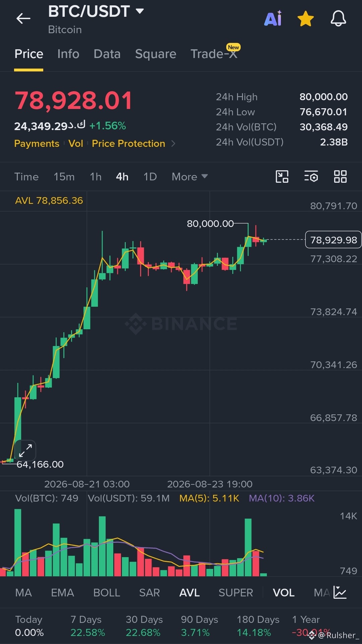Viewport: 362px width, 644px height.
Task: Tap the 7 Days 22.58% stat
Action: pyautogui.click(x=87, y=626)
